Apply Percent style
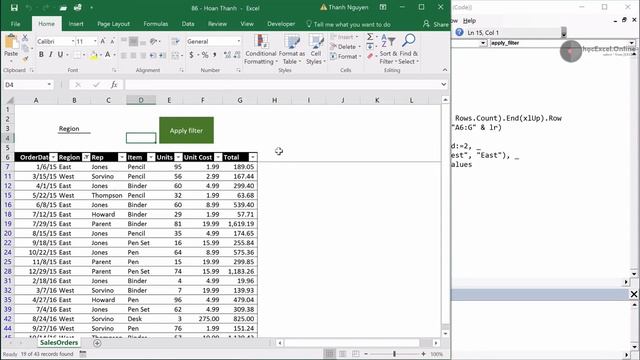The height and width of the screenshot is (360, 640). [205, 55]
